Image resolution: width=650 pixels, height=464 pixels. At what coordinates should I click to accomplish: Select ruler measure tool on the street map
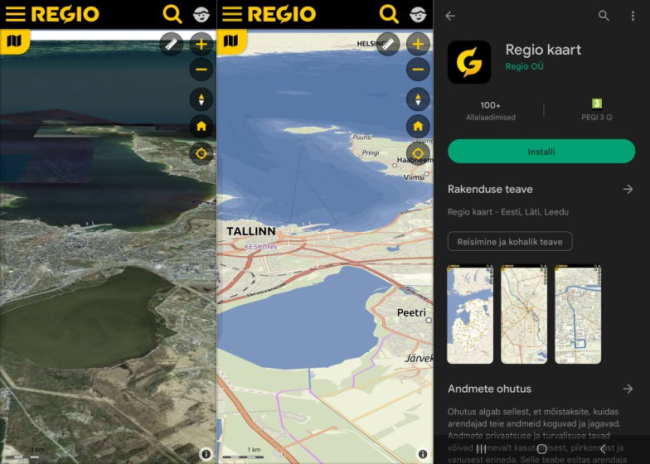point(389,43)
